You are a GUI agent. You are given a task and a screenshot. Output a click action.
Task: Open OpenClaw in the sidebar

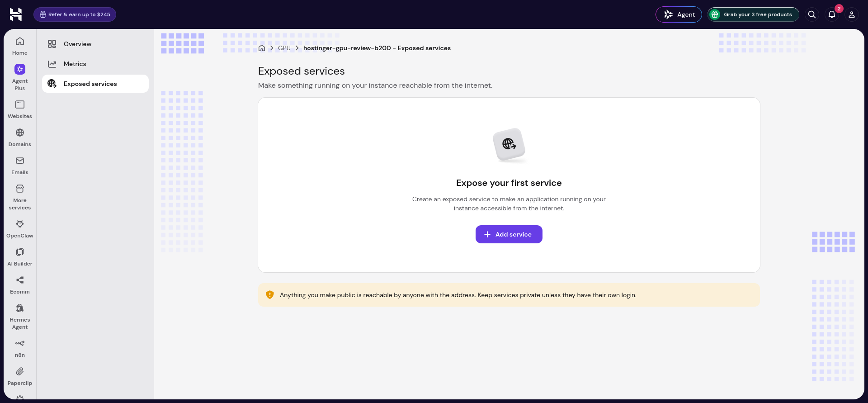(20, 229)
